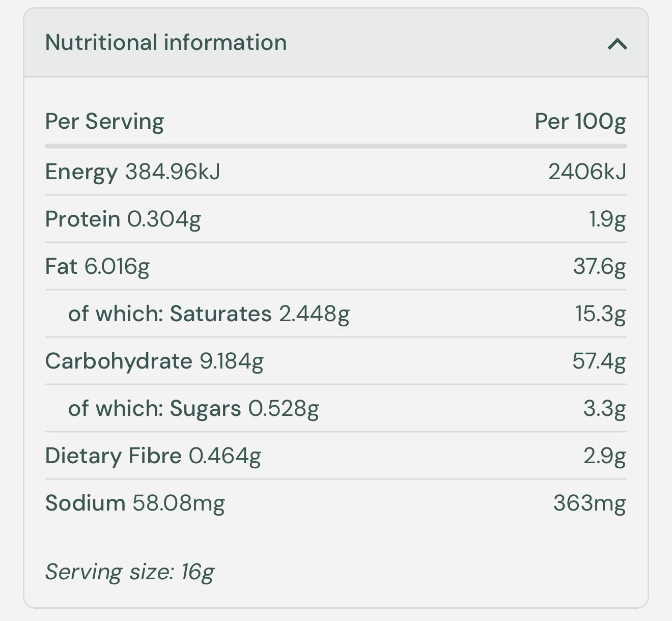The height and width of the screenshot is (621, 672).
Task: Select the Per Serving column heading
Action: click(104, 122)
